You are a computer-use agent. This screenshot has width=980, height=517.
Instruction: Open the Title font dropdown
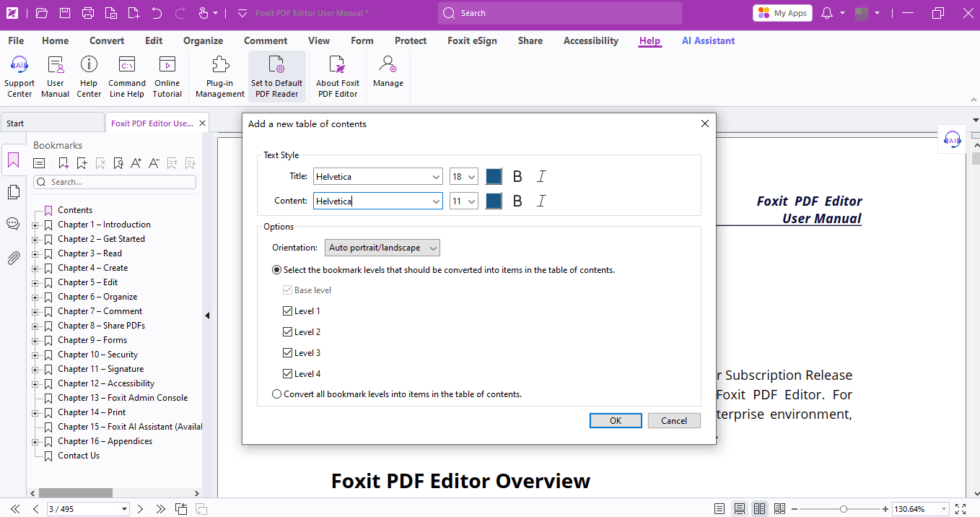click(x=436, y=176)
